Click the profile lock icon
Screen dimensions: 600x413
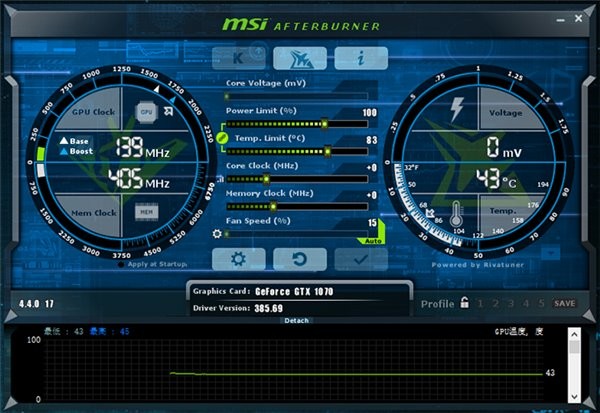click(x=465, y=302)
